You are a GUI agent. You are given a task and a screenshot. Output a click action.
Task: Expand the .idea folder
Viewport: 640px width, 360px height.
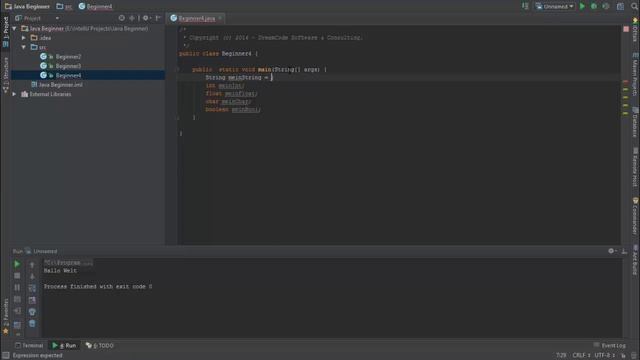(24, 38)
